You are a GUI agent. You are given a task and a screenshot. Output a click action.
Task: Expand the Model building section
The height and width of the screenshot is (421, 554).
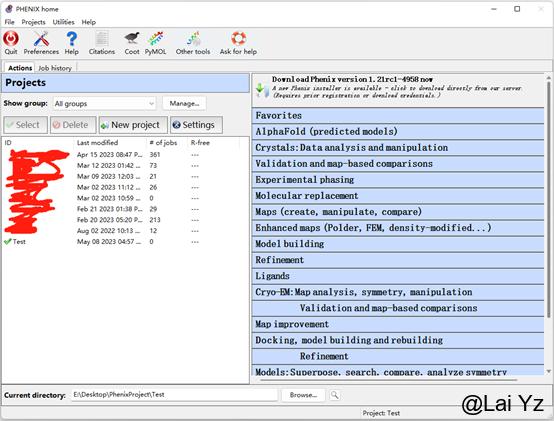[x=398, y=244]
